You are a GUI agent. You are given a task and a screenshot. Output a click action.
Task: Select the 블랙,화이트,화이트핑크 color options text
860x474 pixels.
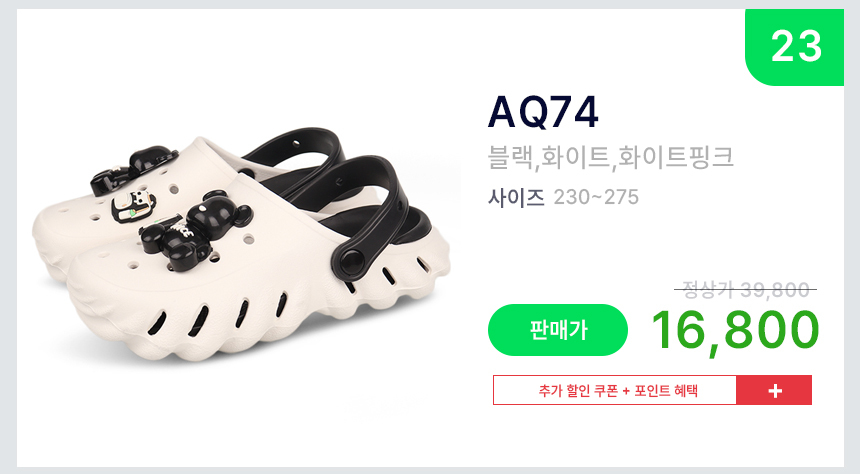[x=610, y=157]
